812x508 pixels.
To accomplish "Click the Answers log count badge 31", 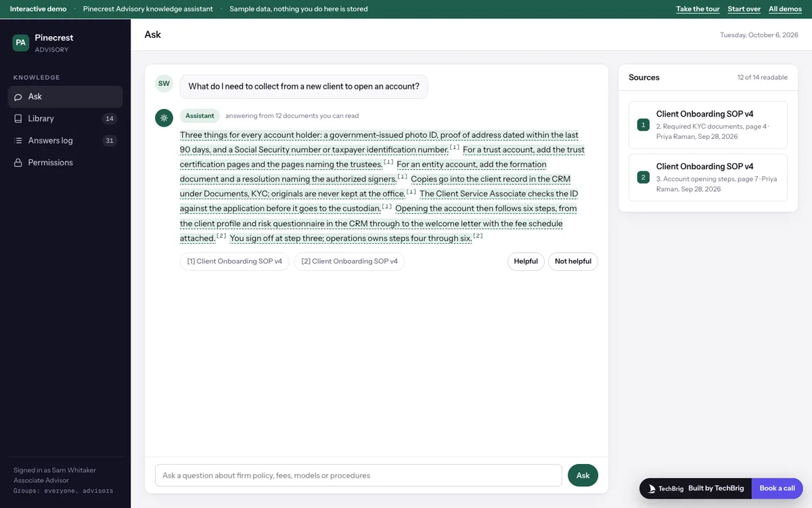I will click(110, 141).
